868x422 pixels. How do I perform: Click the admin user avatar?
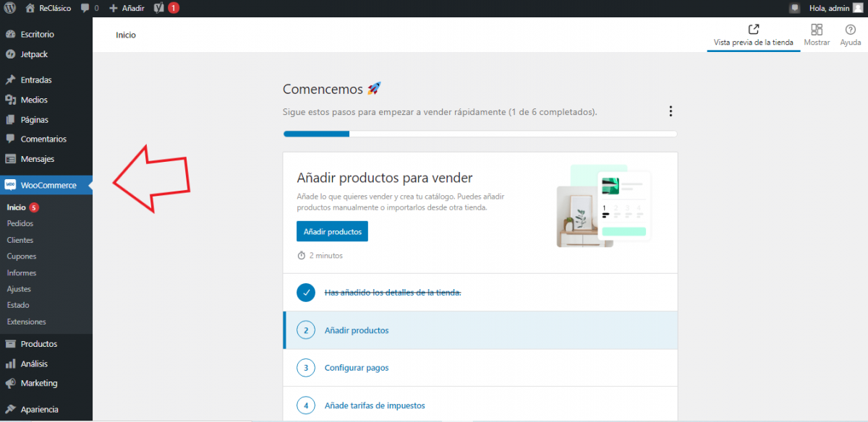[x=857, y=8]
